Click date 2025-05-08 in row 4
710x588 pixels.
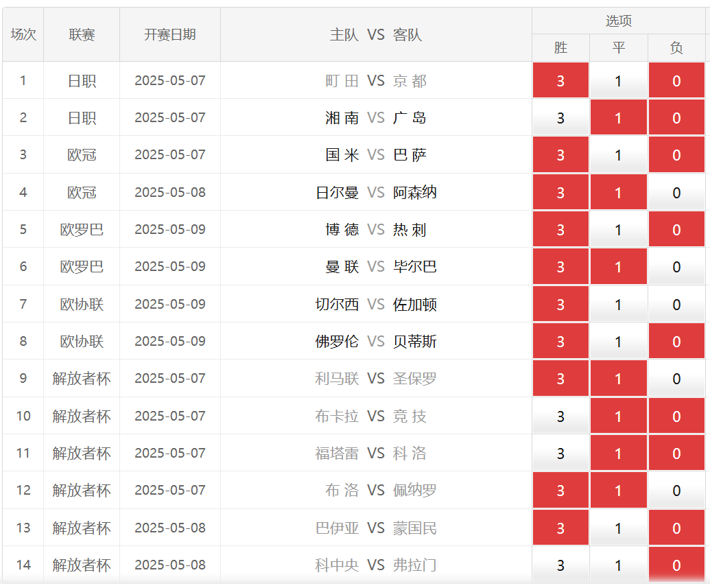click(170, 193)
